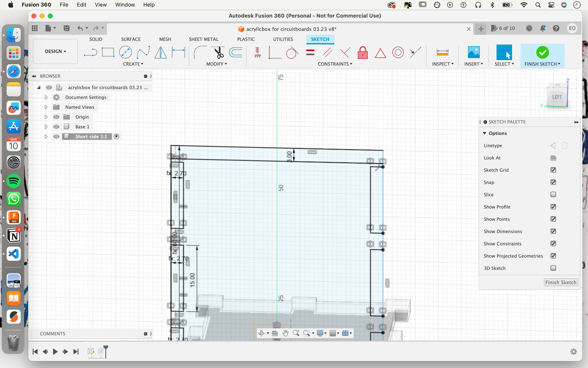The image size is (588, 368).
Task: Toggle the Show Constraints checkbox
Action: coord(553,244)
